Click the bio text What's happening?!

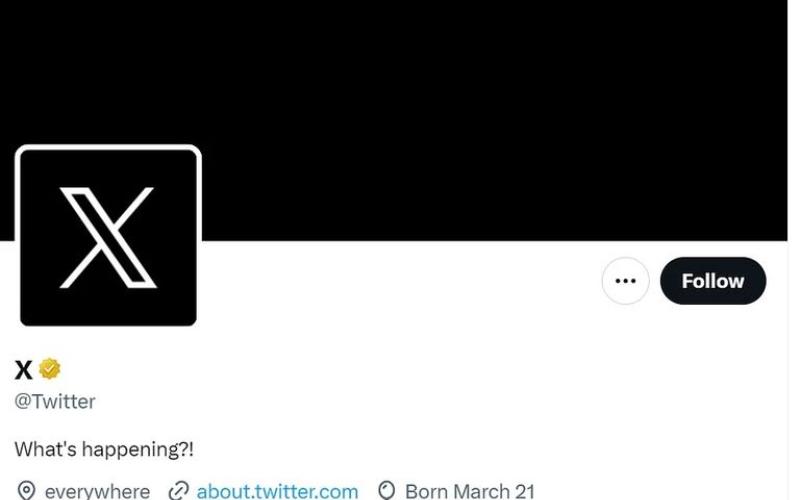104,449
